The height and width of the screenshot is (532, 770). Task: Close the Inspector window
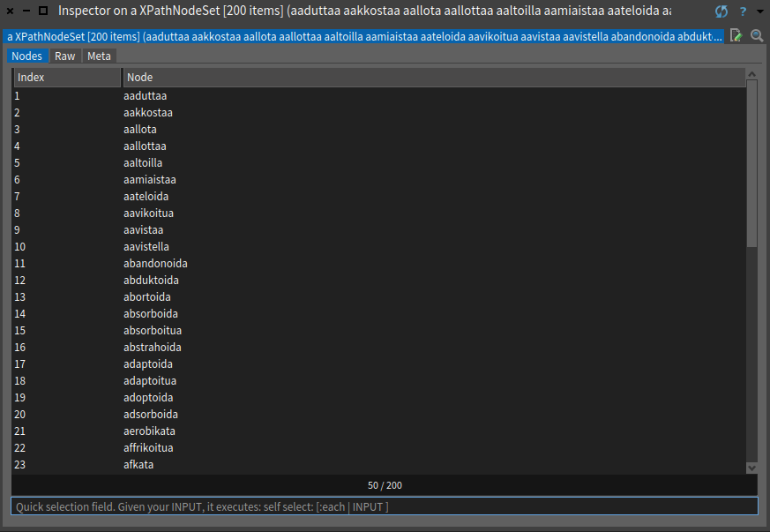[10, 11]
